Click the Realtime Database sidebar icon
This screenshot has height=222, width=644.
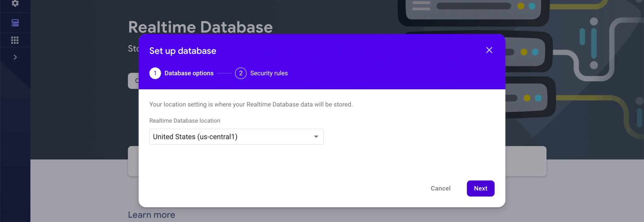click(x=15, y=23)
